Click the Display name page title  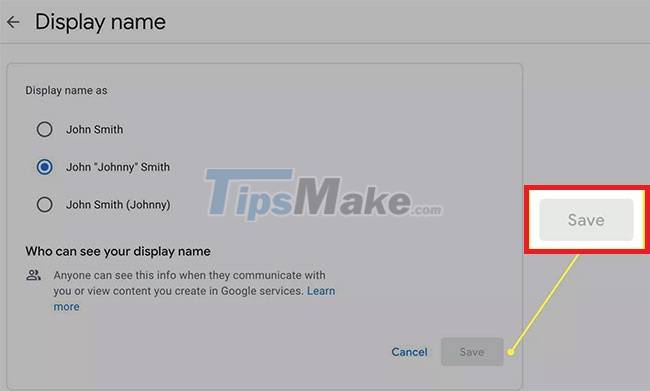100,22
